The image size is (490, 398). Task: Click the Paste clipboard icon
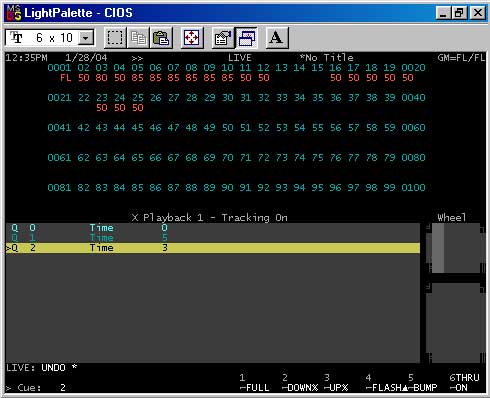tap(161, 38)
